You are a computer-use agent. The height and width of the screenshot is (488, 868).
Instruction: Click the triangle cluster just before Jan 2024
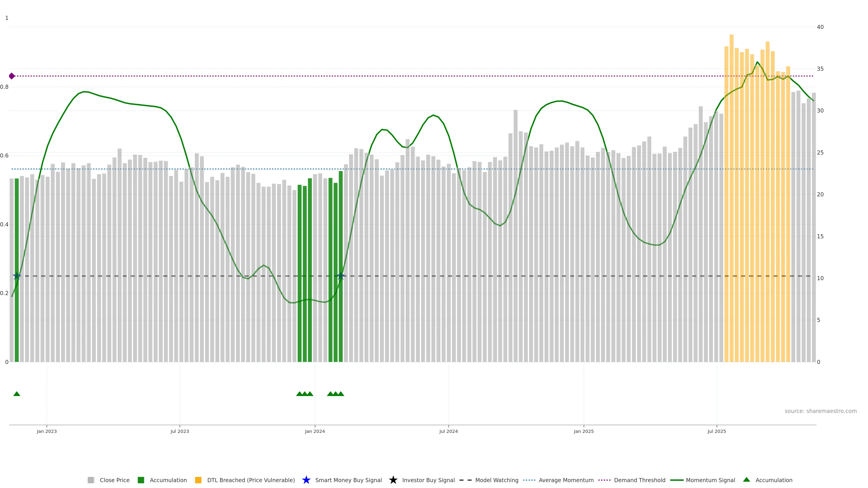pyautogui.click(x=305, y=394)
